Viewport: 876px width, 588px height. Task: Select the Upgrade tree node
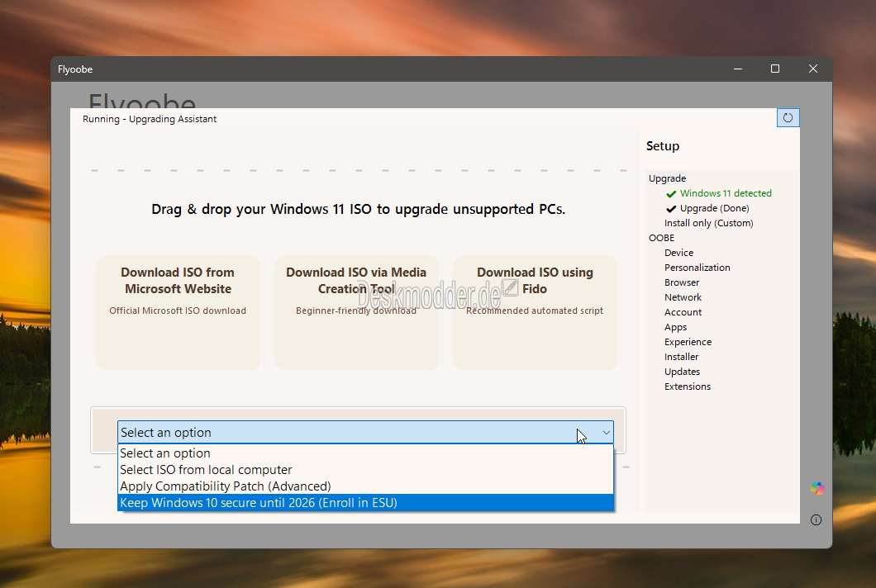pyautogui.click(x=667, y=178)
